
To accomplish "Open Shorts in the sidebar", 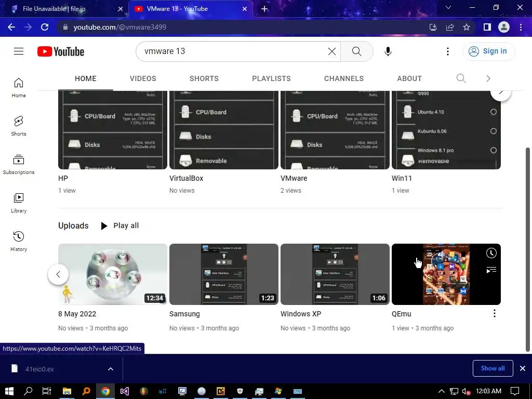I will point(19,126).
